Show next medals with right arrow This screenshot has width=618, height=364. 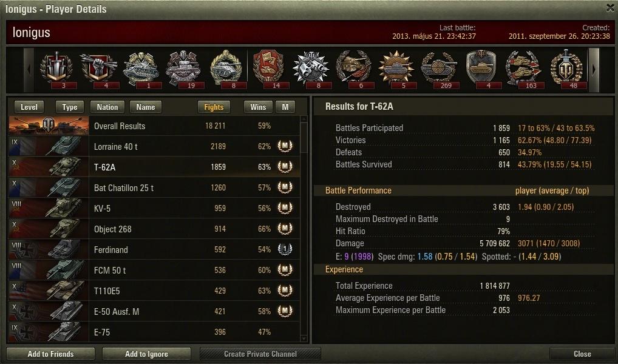pyautogui.click(x=594, y=70)
